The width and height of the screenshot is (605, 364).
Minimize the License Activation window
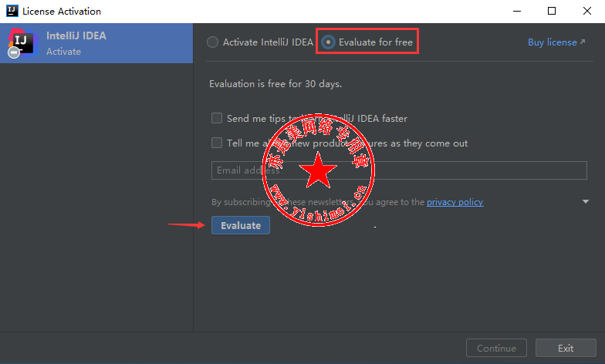tap(516, 12)
